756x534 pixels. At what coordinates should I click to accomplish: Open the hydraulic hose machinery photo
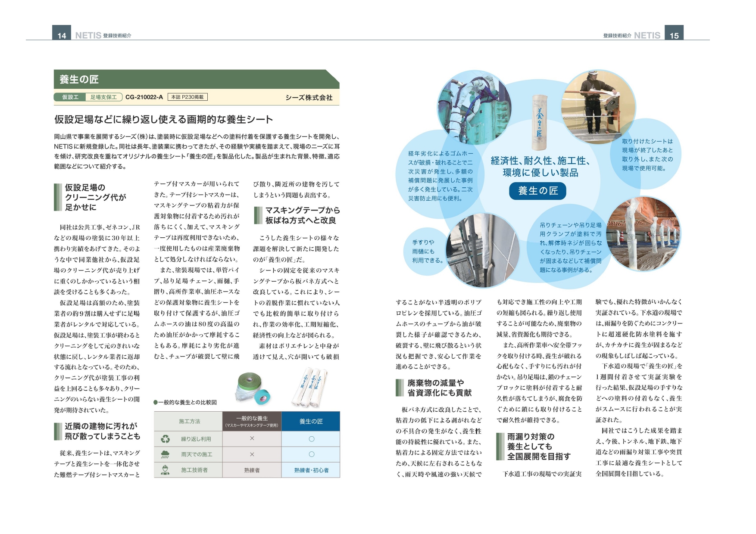tap(473, 108)
